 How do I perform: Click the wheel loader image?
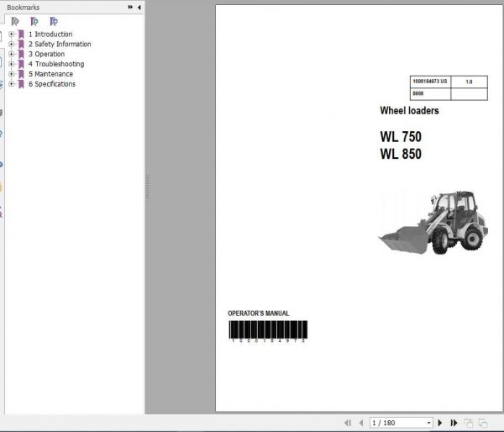433,222
